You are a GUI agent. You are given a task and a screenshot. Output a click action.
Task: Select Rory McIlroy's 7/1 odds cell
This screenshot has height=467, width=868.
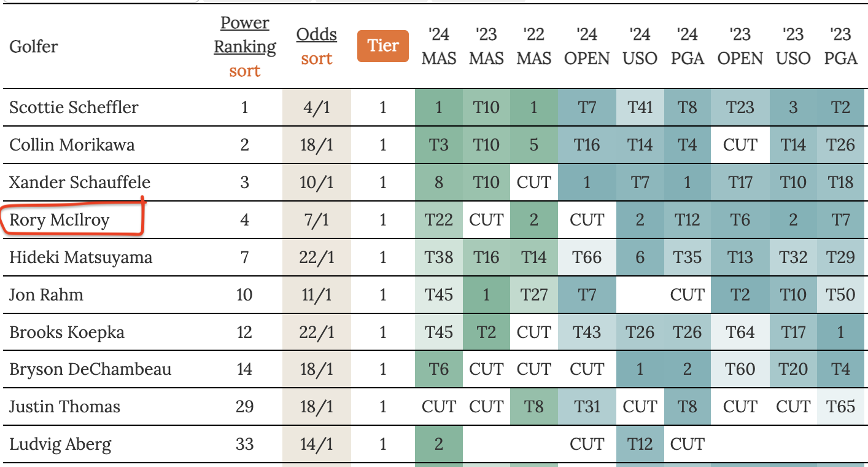click(x=316, y=220)
